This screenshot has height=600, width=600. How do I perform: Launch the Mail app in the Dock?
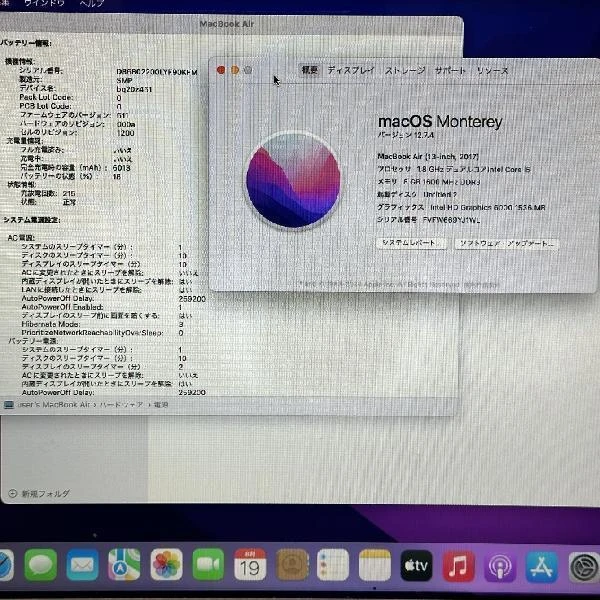[82, 565]
